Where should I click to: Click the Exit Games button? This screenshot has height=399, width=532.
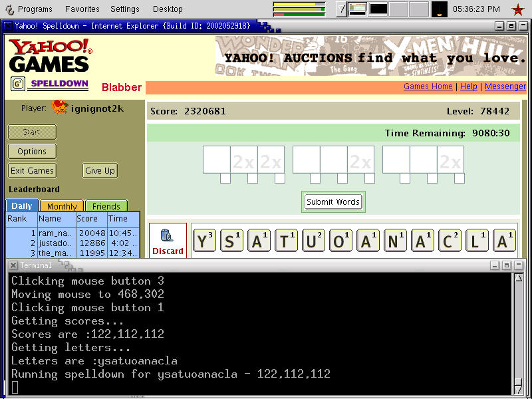[x=32, y=171]
